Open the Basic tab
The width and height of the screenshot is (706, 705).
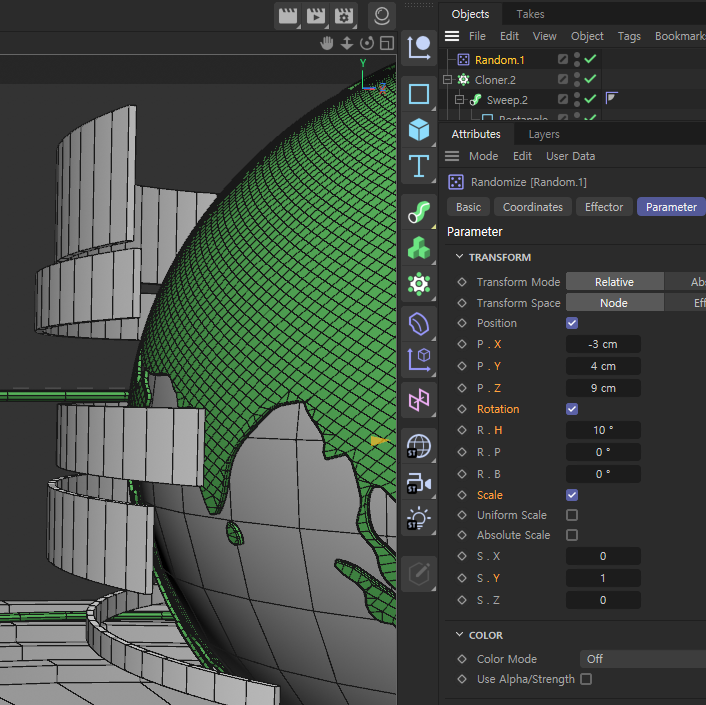468,207
